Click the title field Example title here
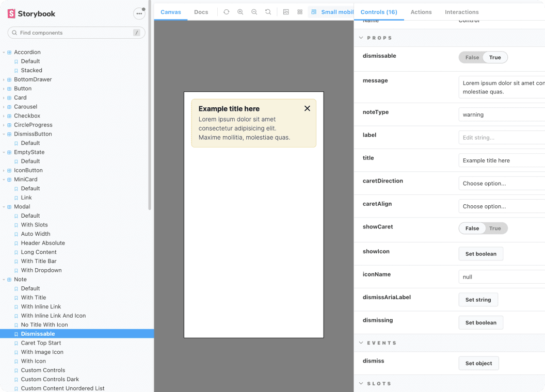 coord(502,160)
